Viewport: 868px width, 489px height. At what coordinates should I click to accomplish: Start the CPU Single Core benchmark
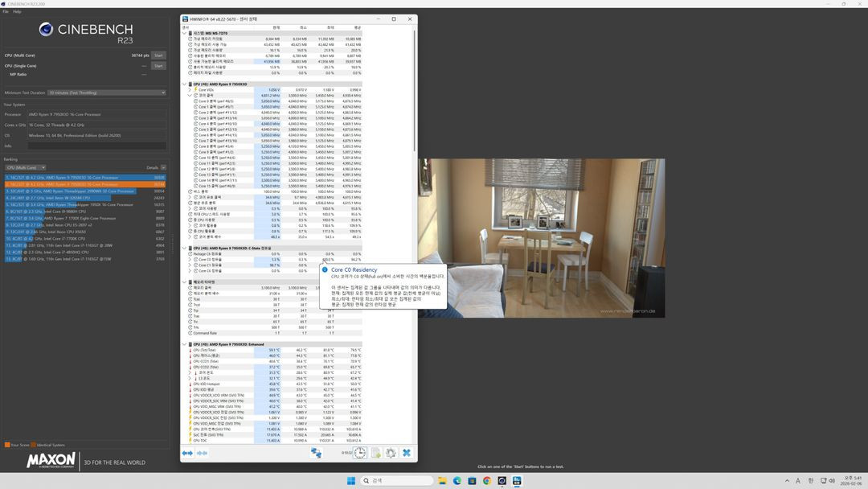[x=158, y=64]
